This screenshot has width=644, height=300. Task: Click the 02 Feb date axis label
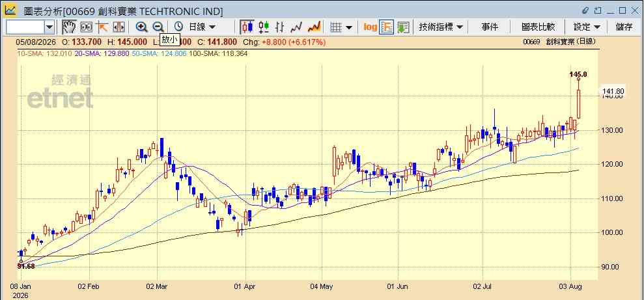90,286
